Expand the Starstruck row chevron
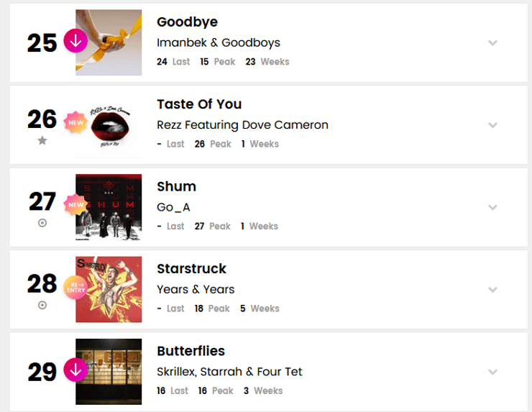Screen dimensions: 532x412 (x=492, y=290)
